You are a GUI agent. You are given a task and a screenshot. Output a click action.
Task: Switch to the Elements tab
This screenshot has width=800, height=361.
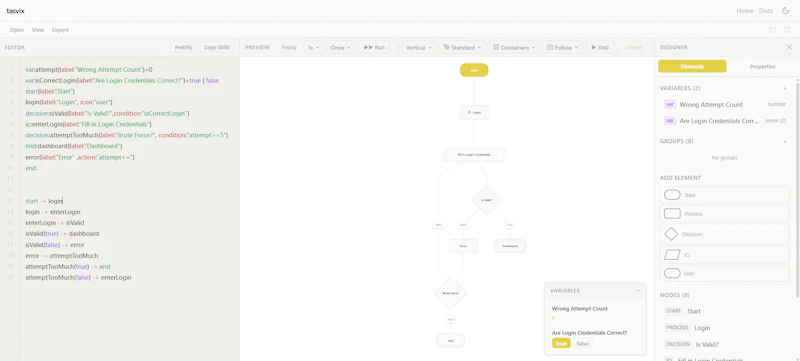692,66
